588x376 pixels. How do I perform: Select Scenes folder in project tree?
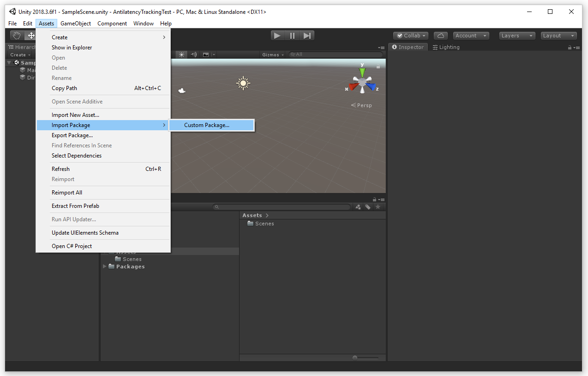(129, 259)
